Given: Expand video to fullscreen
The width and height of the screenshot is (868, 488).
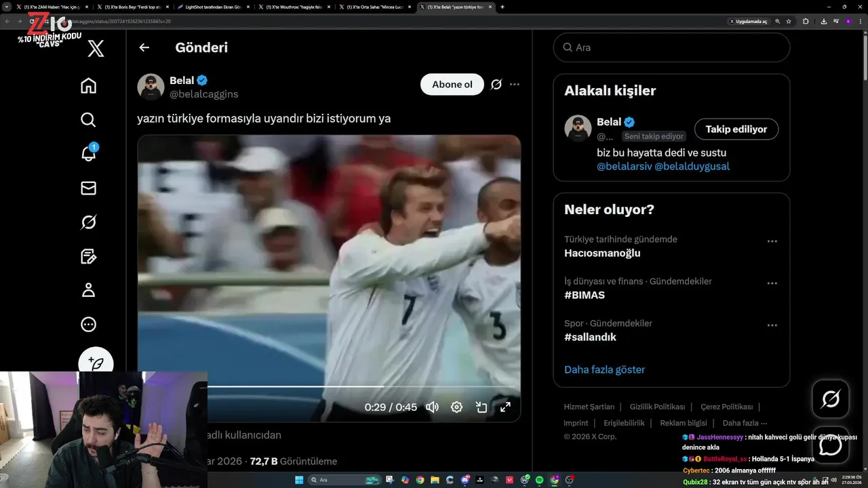Looking at the screenshot, I should tap(505, 407).
